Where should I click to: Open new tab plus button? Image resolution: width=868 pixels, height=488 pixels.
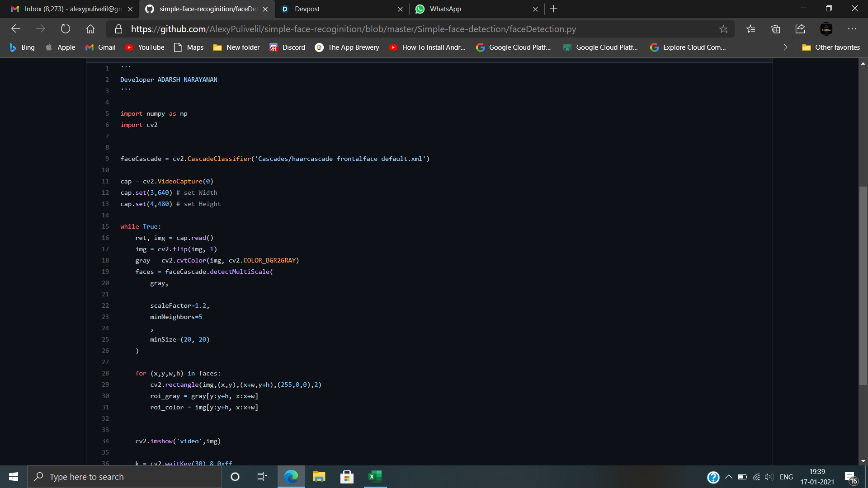coord(553,9)
